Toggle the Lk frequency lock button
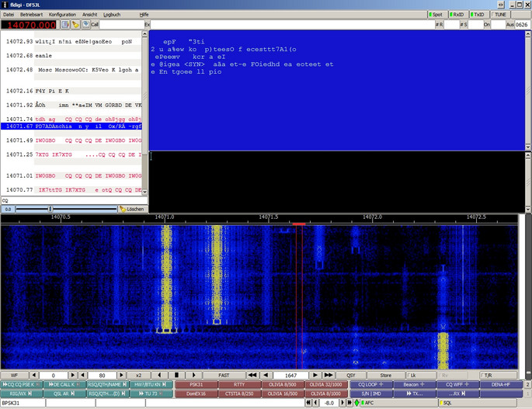Viewport: 532px width, 409px height. point(421,375)
